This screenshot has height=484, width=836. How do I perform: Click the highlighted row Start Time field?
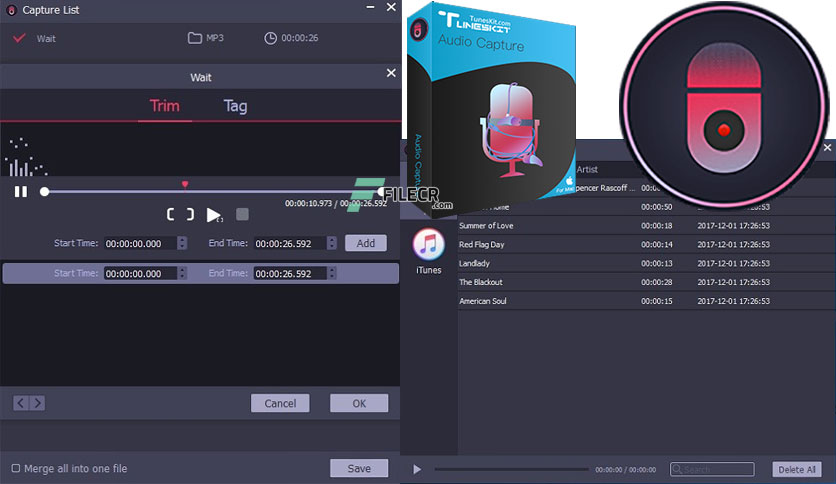point(140,273)
